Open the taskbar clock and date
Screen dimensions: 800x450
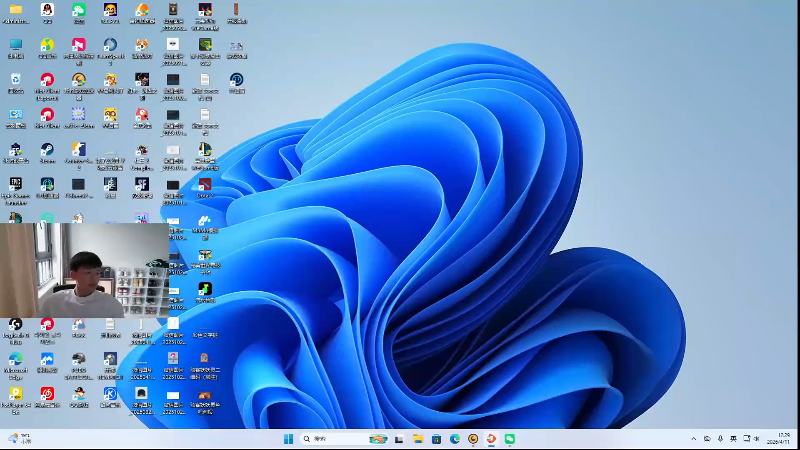[x=783, y=439]
